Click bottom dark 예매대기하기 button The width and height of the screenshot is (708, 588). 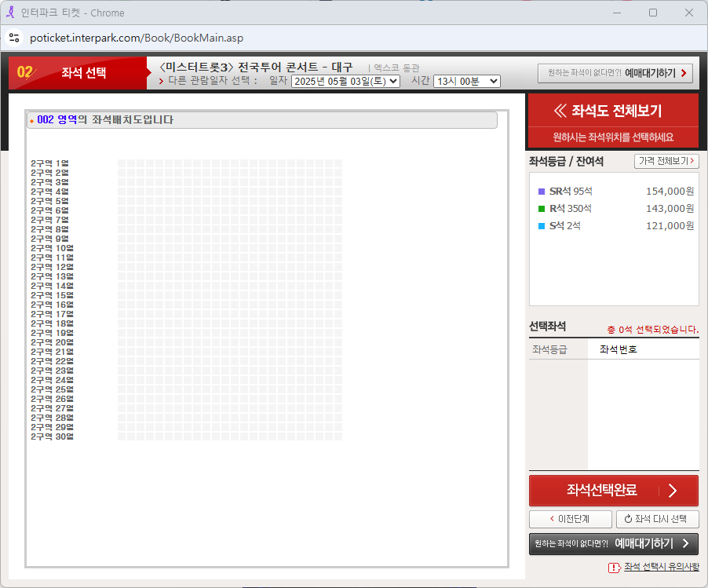coord(614,544)
